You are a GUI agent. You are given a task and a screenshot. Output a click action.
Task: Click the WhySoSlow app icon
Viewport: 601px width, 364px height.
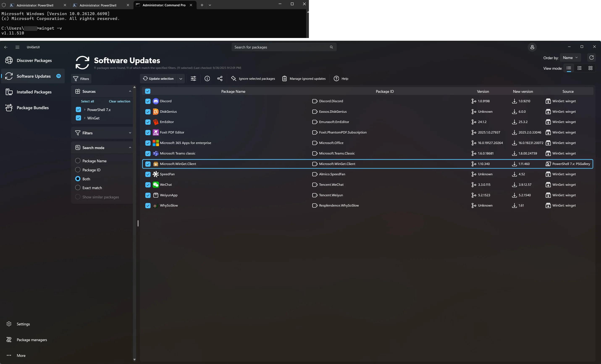tap(156, 206)
